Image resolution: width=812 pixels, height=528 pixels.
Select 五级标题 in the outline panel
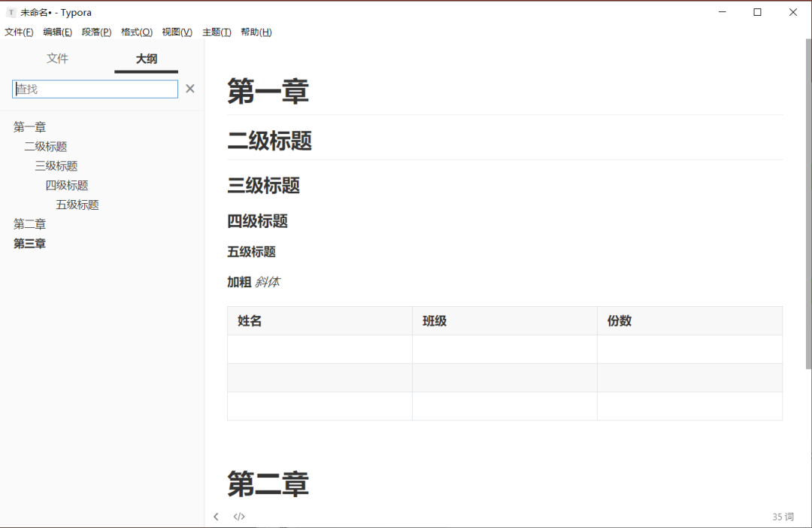76,204
